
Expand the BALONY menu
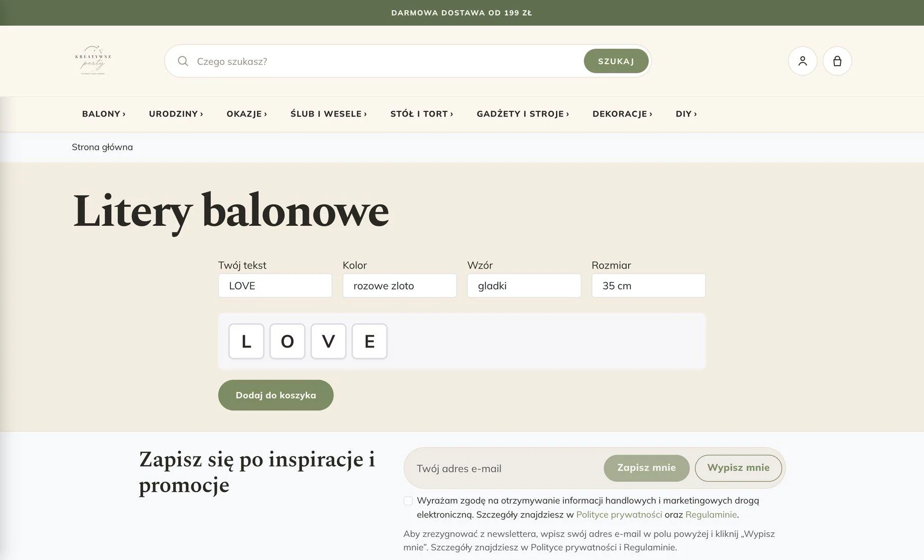click(x=104, y=114)
